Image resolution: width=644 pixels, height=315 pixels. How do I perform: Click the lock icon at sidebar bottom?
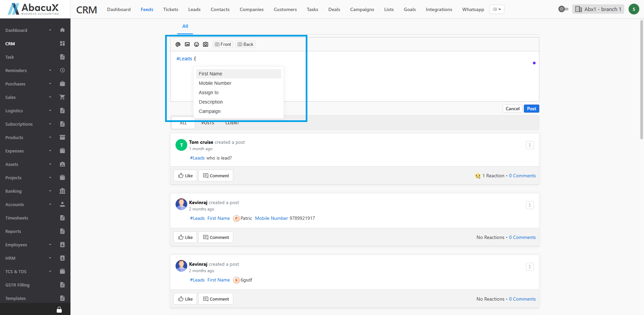pyautogui.click(x=59, y=310)
